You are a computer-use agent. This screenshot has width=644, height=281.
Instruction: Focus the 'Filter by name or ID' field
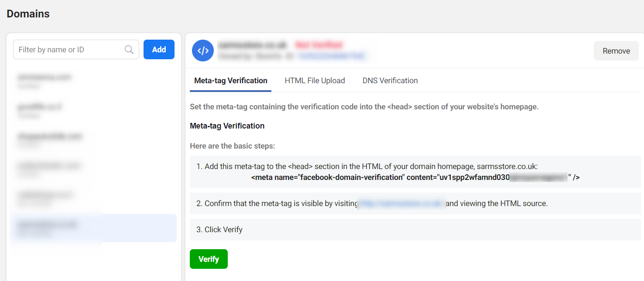click(x=70, y=50)
